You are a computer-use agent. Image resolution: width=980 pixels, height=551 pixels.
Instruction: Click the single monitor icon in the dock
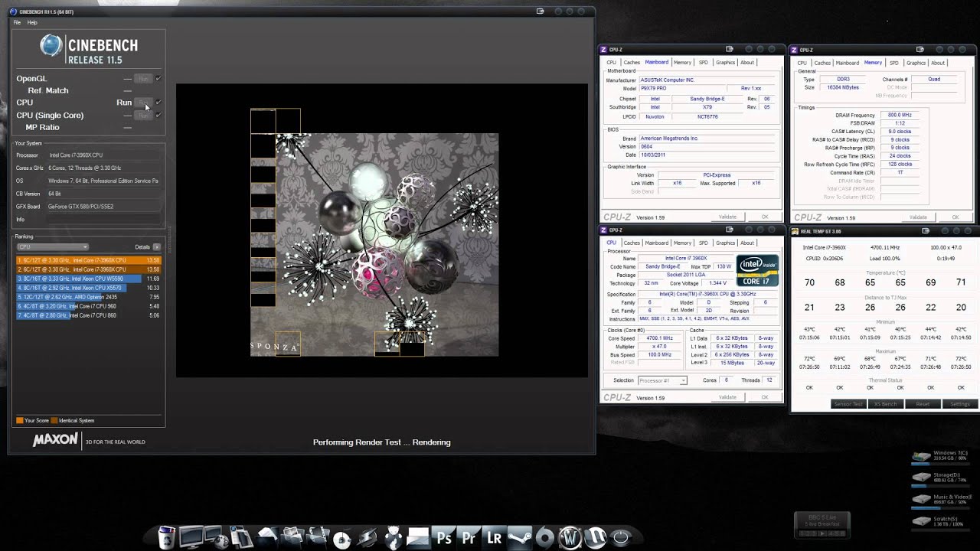click(x=191, y=537)
